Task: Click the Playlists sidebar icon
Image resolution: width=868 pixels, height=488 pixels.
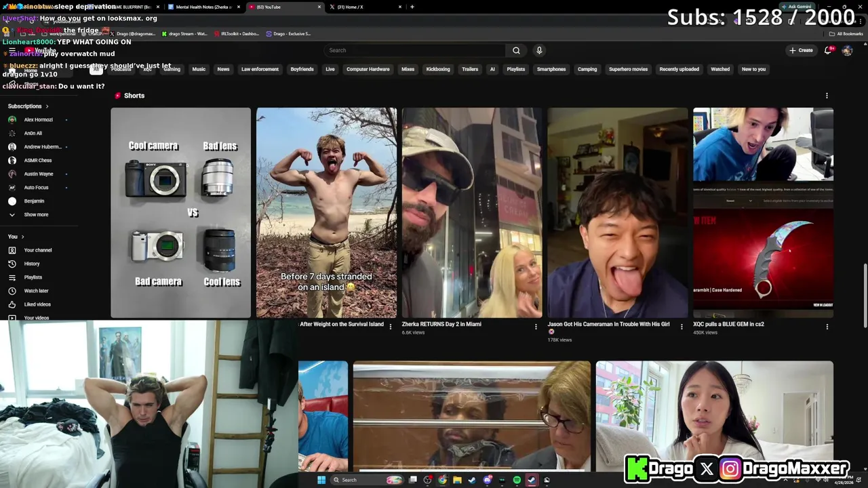Action: coord(12,277)
